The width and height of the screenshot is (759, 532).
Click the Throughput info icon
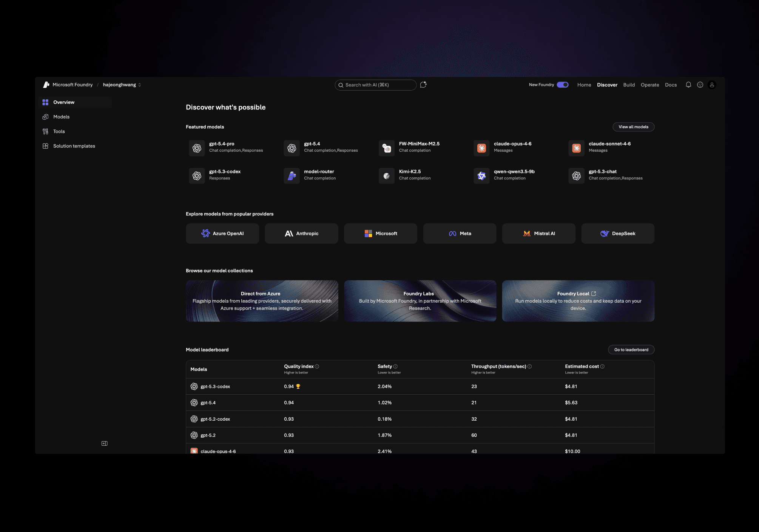pos(529,366)
